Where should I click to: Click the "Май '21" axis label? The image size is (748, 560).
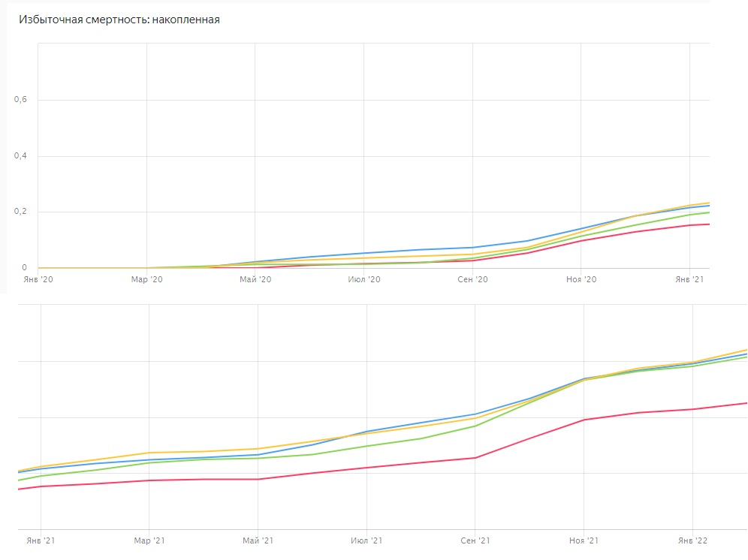(258, 540)
